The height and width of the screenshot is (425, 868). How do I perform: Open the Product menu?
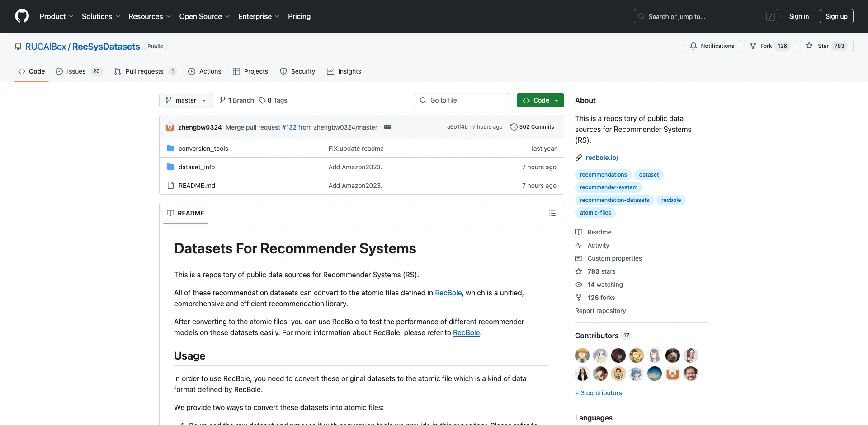pyautogui.click(x=57, y=16)
